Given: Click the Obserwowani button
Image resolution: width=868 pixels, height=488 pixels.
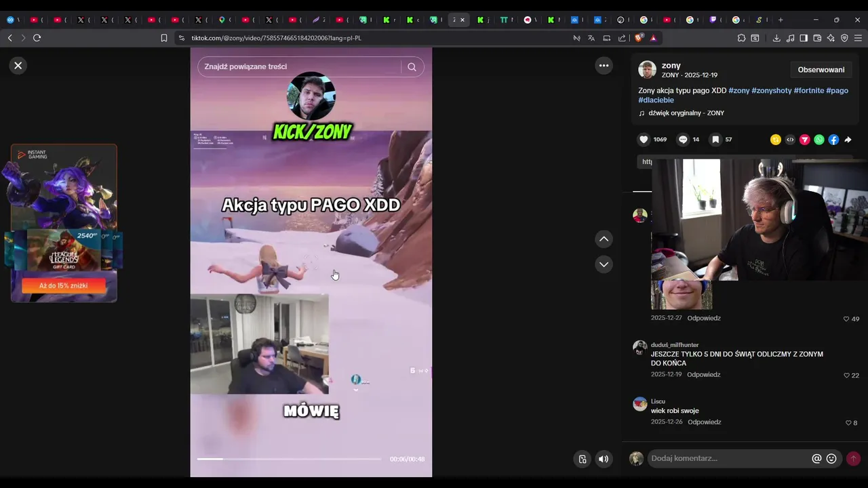Looking at the screenshot, I should click(x=821, y=70).
